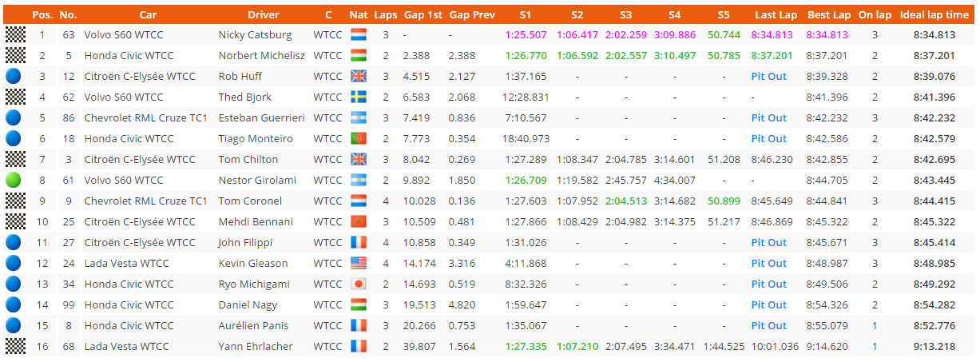Click the Car column header

coord(148,14)
